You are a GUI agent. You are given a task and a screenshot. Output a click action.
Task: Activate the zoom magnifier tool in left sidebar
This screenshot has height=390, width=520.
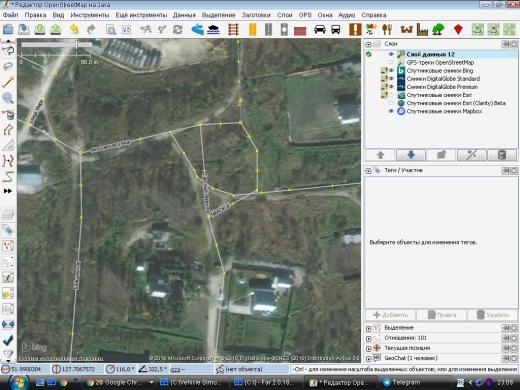pos(8,98)
